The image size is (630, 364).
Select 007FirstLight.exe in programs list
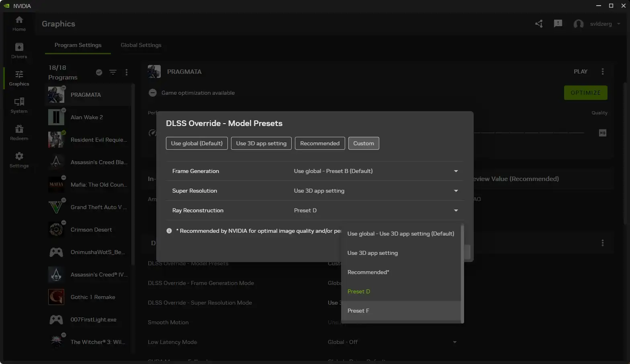point(88,319)
